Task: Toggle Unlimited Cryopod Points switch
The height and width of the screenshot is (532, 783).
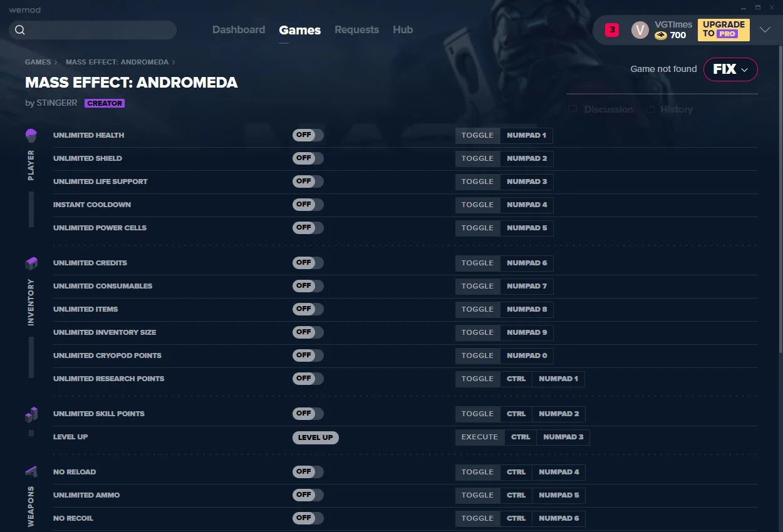Action: pyautogui.click(x=308, y=356)
